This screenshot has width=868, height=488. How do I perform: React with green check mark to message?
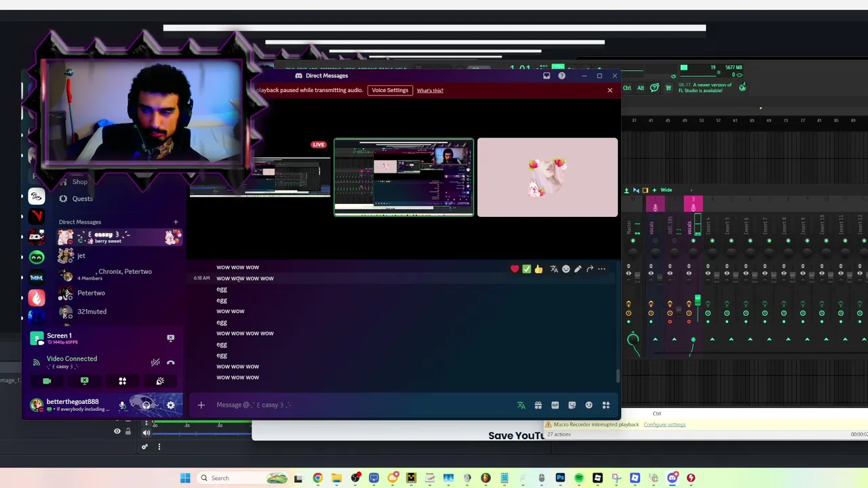[526, 269]
